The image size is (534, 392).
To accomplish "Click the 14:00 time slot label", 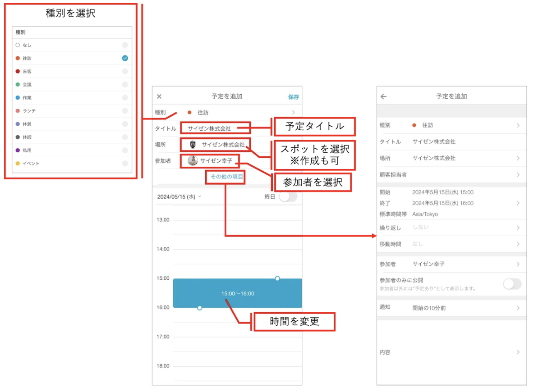I will coord(163,249).
